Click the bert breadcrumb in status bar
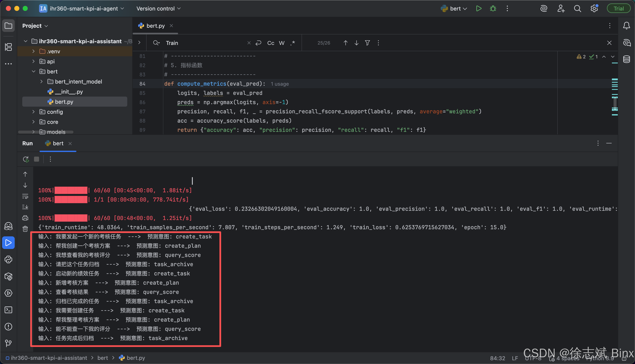This screenshot has width=635, height=364. [x=102, y=358]
